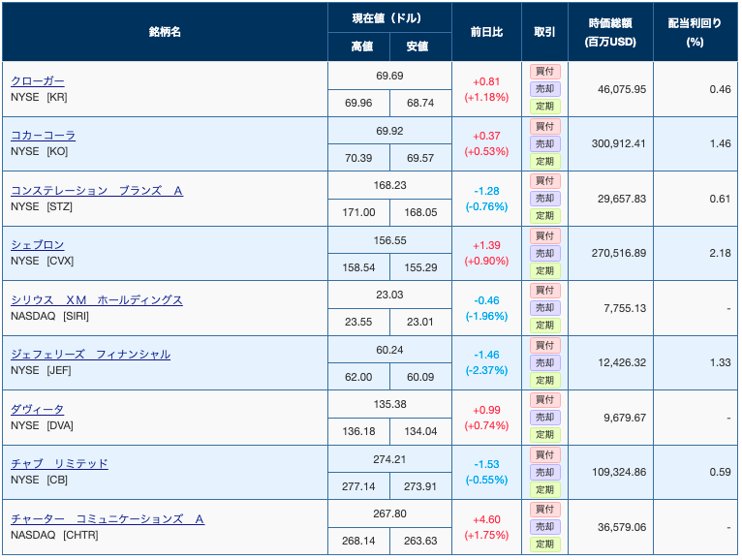742x560 pixels.
Task: Select the current price 267.80 cell
Action: pos(389,513)
